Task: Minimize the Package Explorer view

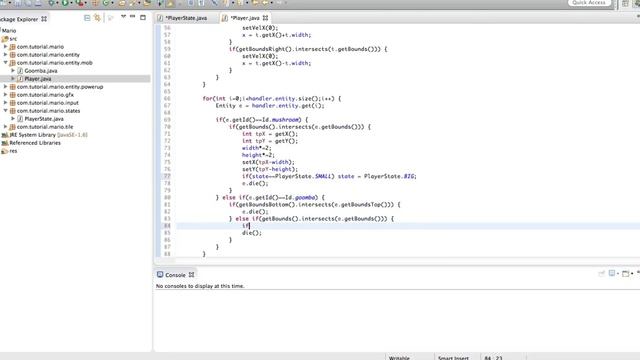Action: tap(133, 17)
